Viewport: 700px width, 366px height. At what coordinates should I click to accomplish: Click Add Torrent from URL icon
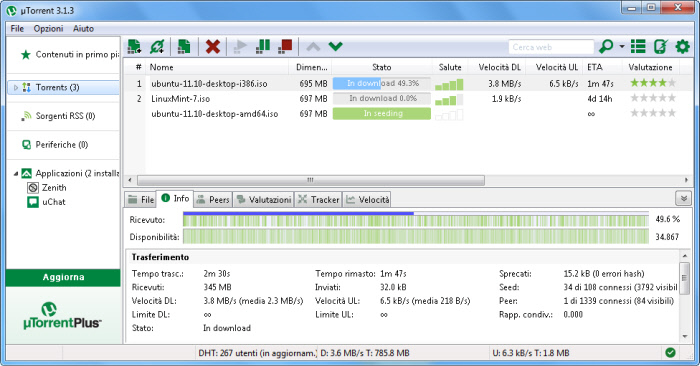(x=157, y=46)
